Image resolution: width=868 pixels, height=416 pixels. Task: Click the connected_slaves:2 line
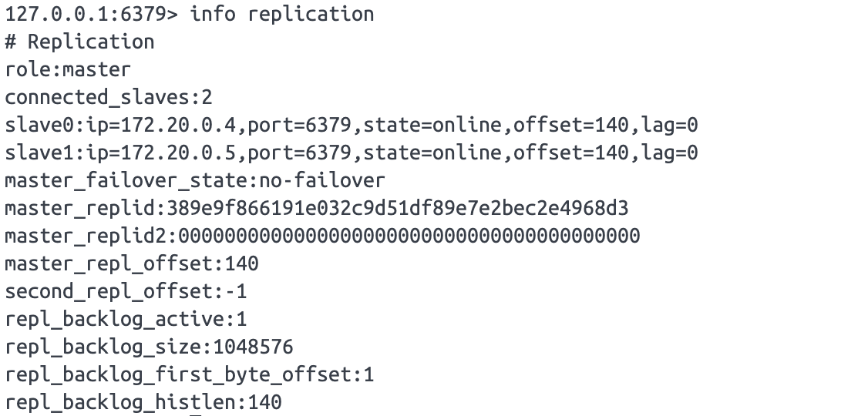tap(109, 97)
